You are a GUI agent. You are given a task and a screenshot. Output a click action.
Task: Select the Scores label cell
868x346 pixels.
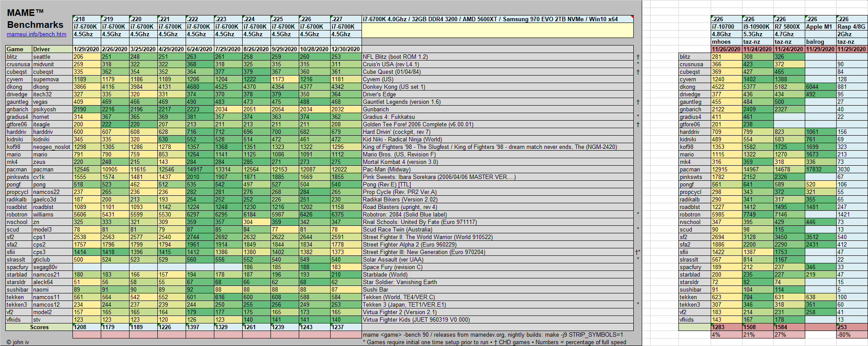pyautogui.click(x=39, y=327)
